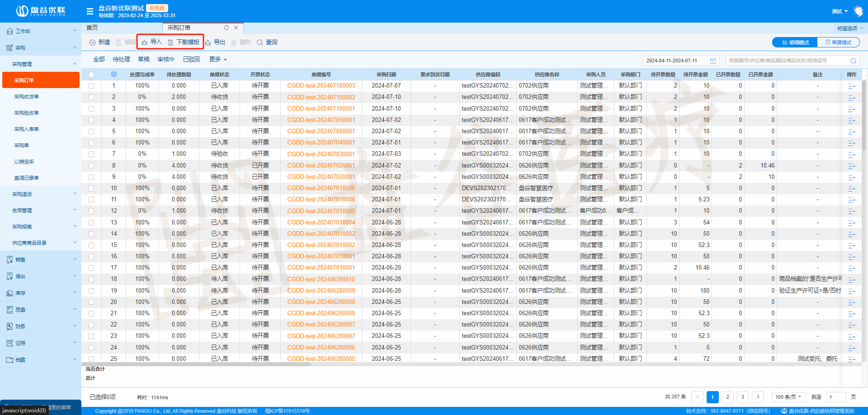Viewport: 868px width, 415px height.
Task: Click the next page arrow button
Action: tap(758, 397)
